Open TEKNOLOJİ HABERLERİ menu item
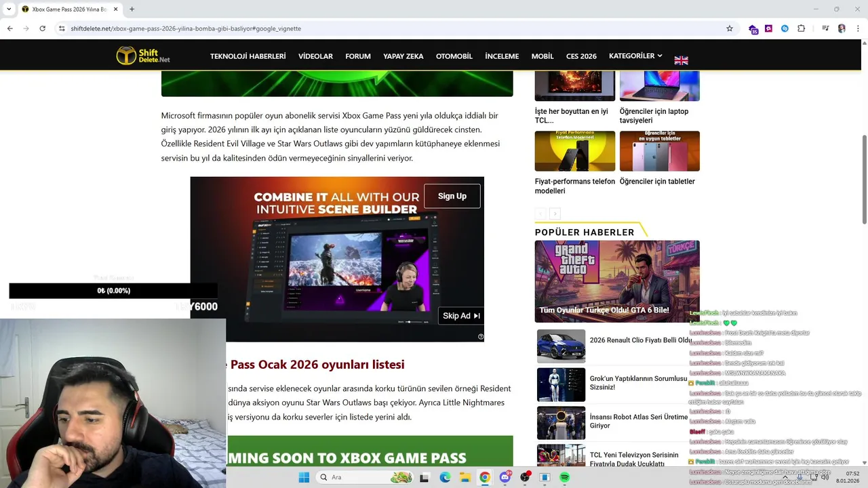This screenshot has height=488, width=868. click(248, 56)
